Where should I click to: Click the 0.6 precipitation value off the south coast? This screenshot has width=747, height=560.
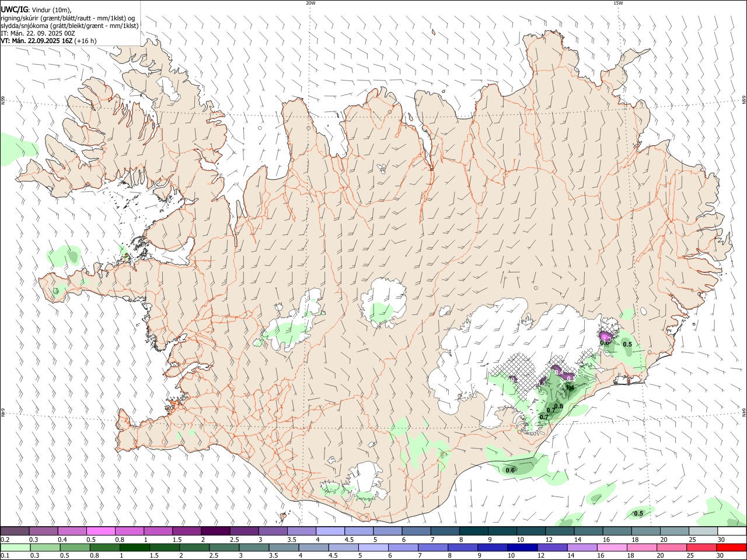[x=510, y=470]
